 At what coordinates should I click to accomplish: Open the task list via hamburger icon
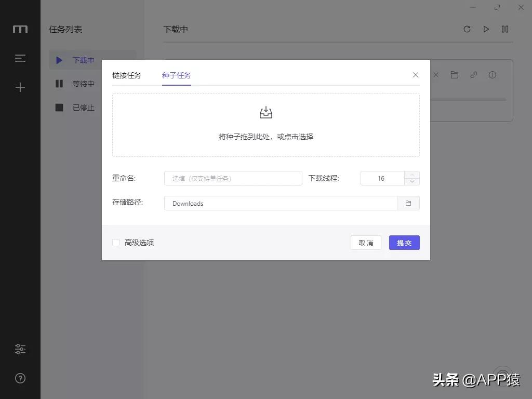tap(20, 58)
